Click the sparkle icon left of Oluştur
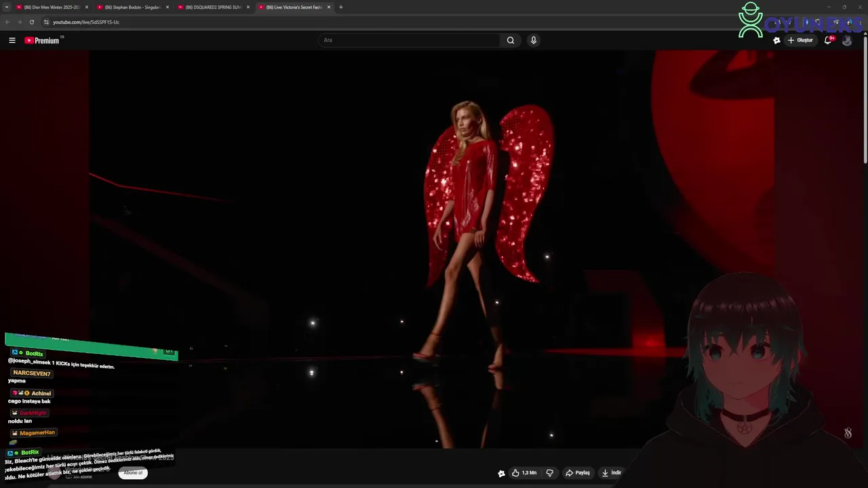The width and height of the screenshot is (868, 488). (776, 41)
